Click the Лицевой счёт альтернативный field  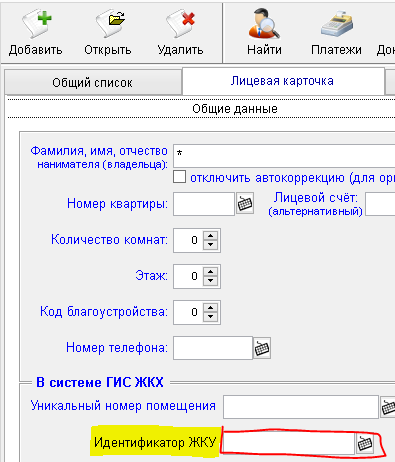[x=380, y=204]
